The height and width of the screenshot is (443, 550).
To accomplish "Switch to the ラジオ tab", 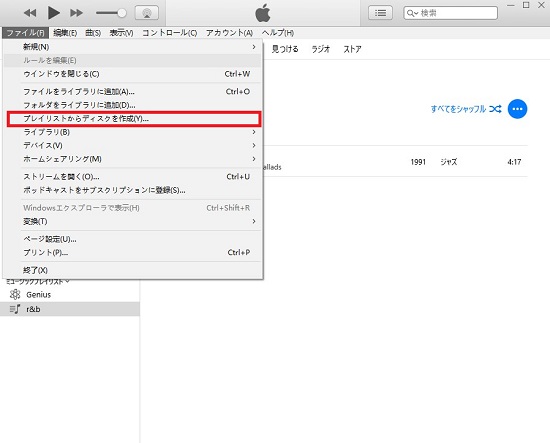I will pos(321,49).
